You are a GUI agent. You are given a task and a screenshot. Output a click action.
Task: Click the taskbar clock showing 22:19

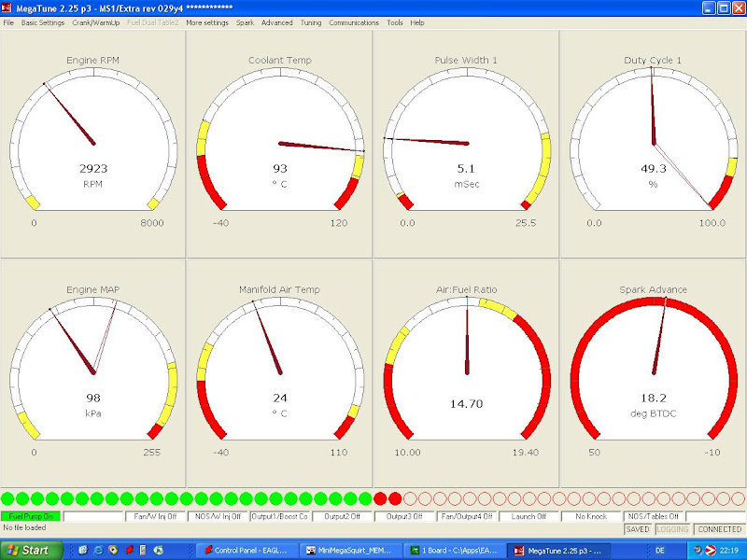[729, 551]
